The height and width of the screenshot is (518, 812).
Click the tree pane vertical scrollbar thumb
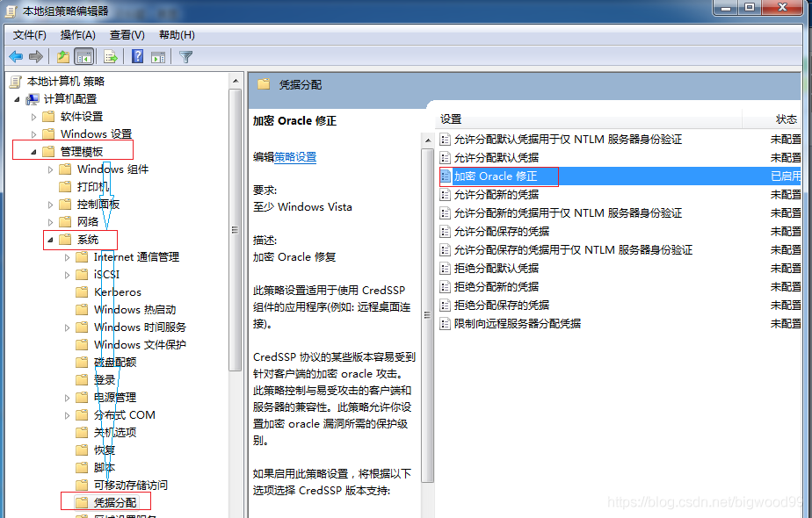pos(236,230)
